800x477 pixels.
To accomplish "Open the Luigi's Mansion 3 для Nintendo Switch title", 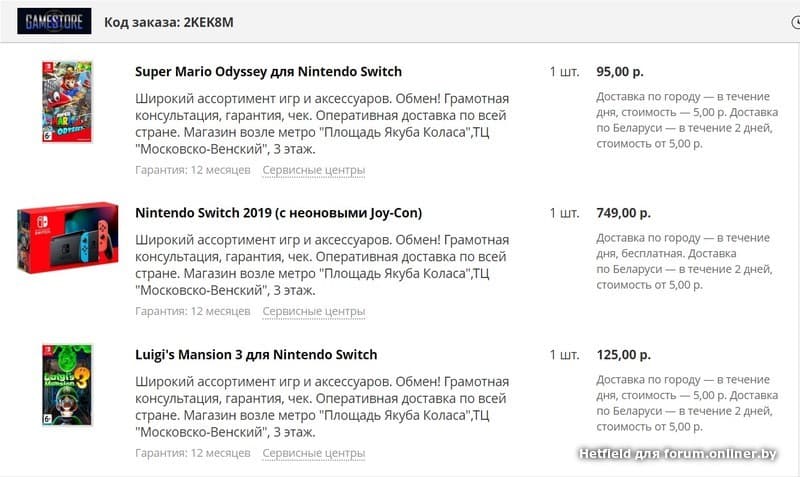I will coord(256,355).
